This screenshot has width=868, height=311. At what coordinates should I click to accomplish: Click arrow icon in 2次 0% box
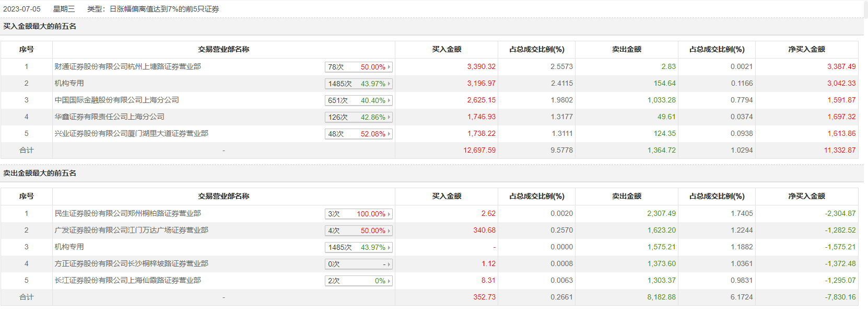(389, 281)
